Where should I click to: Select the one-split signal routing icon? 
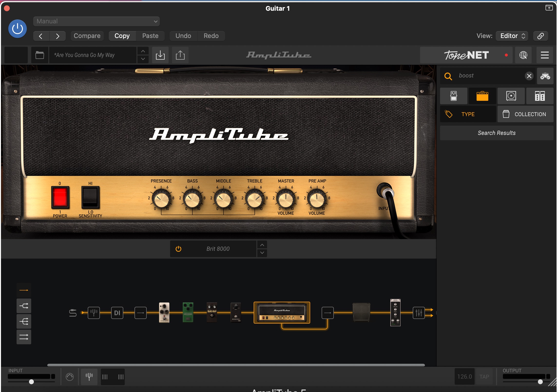click(24, 306)
